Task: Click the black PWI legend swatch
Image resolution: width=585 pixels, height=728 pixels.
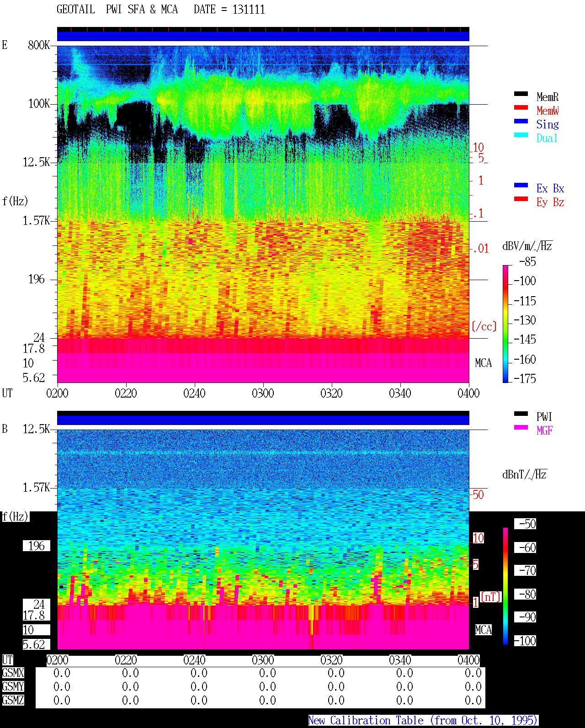Action: (x=521, y=414)
